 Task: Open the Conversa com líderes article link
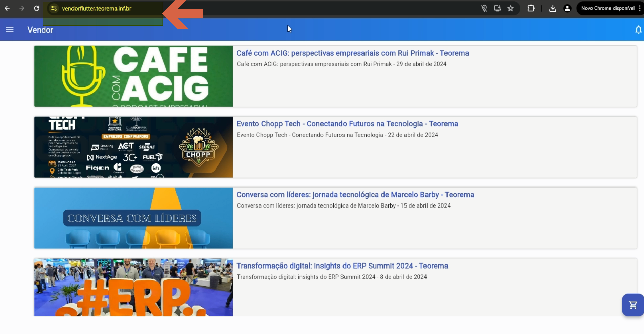355,195
